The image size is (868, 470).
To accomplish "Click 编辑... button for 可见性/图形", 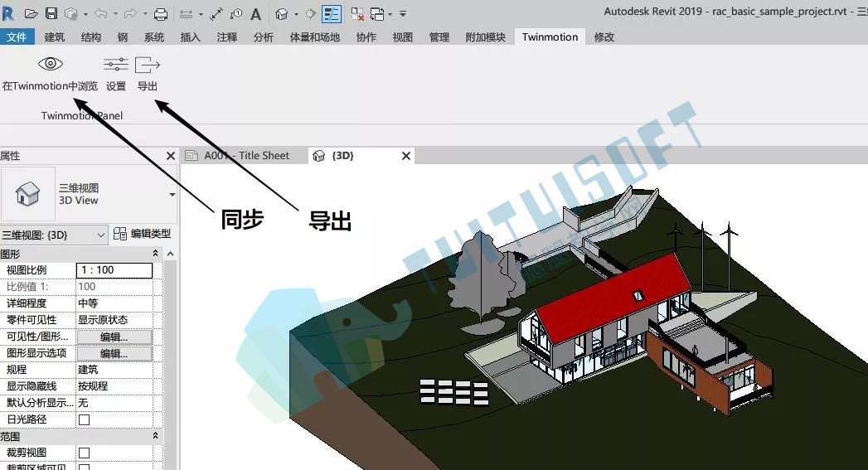I will click(114, 337).
